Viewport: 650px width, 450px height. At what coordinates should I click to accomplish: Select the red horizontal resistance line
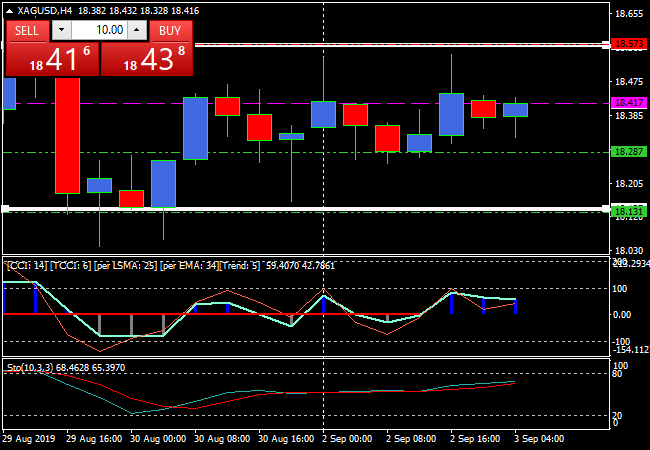click(400, 45)
